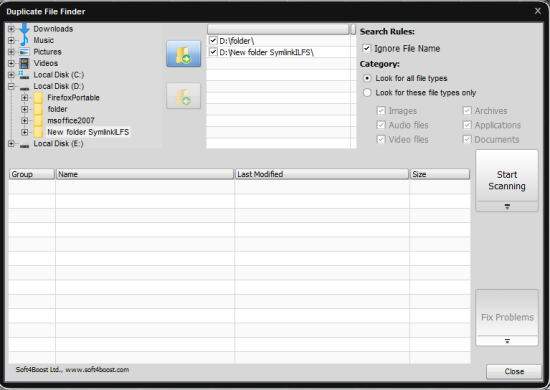Click the Local Disk (C:) drive icon
The width and height of the screenshot is (550, 390).
(24, 75)
